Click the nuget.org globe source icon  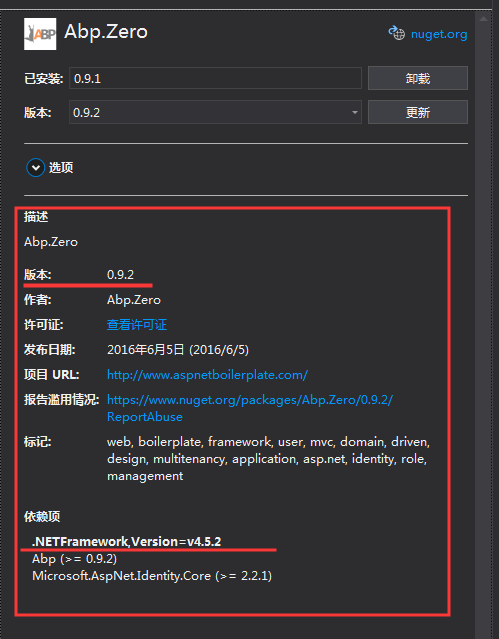pos(397,33)
